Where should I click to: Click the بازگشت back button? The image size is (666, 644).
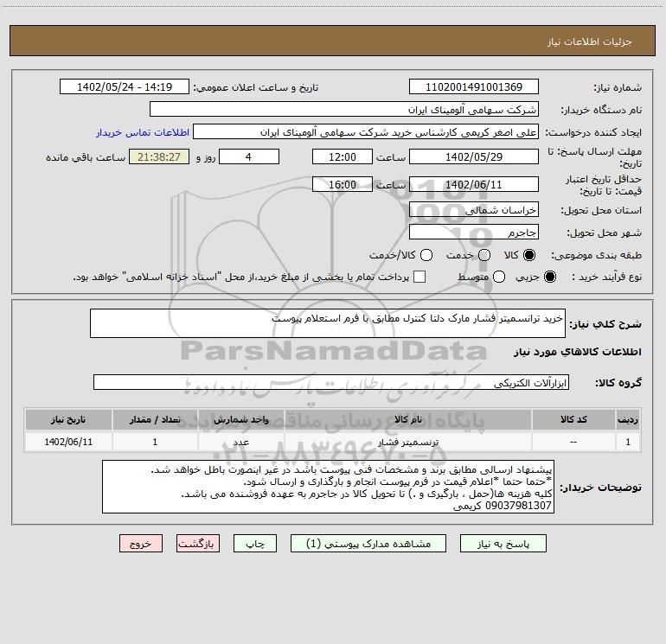(198, 544)
